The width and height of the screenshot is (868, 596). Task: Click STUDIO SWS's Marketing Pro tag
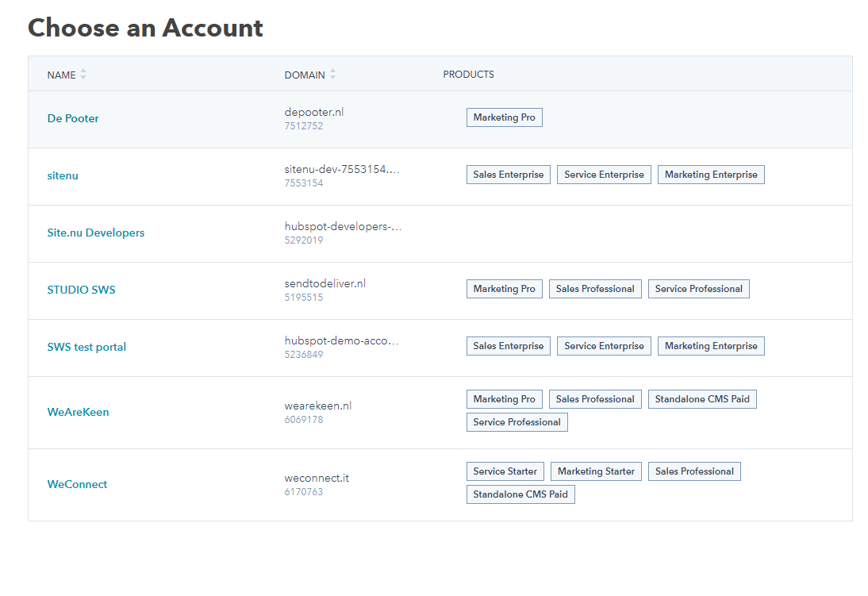tap(505, 289)
